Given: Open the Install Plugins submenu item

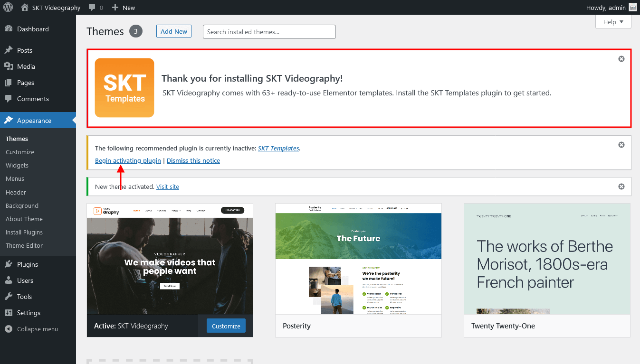Looking at the screenshot, I should pos(24,232).
